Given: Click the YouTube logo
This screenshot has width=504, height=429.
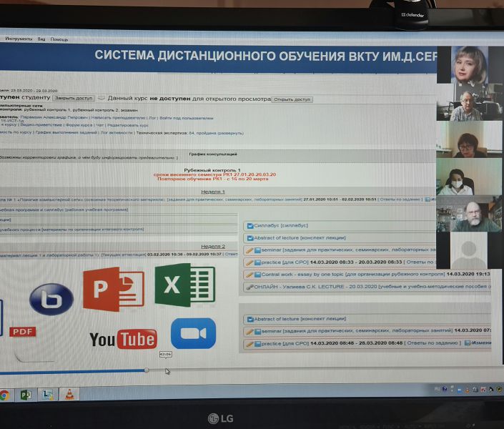Looking at the screenshot, I should [x=124, y=339].
